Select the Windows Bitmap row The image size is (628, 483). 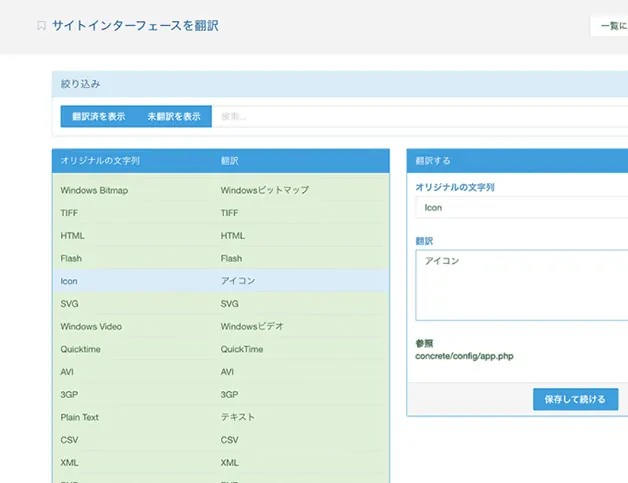[x=221, y=190]
